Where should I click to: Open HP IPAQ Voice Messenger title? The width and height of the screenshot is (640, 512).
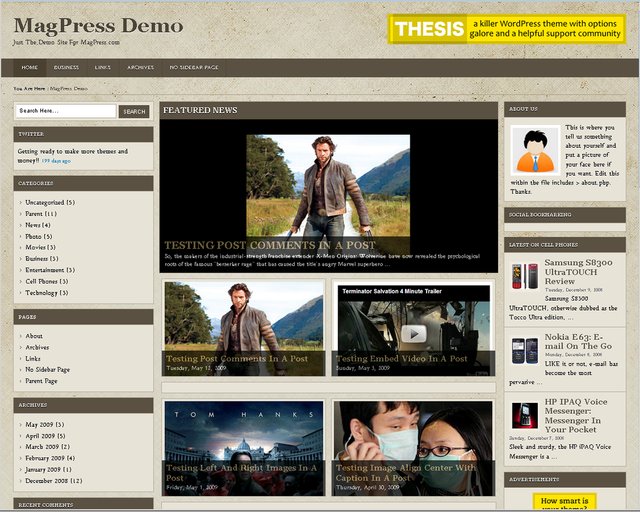point(576,416)
